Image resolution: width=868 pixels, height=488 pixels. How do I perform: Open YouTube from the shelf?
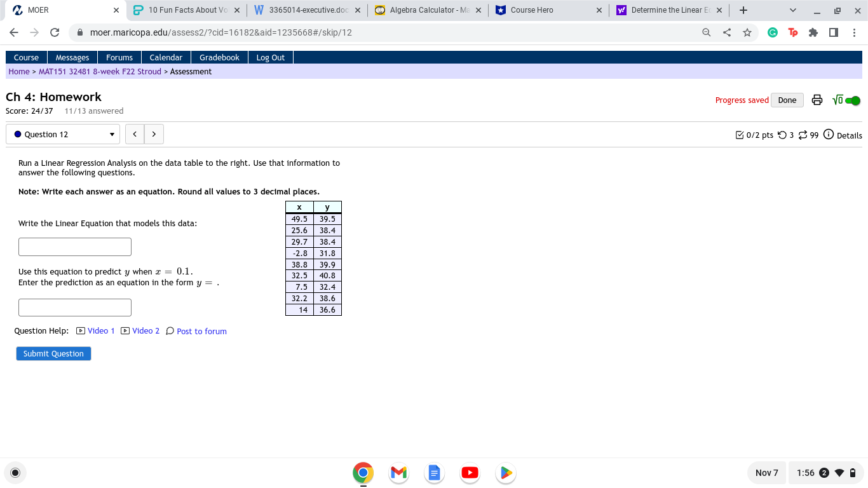pyautogui.click(x=470, y=473)
